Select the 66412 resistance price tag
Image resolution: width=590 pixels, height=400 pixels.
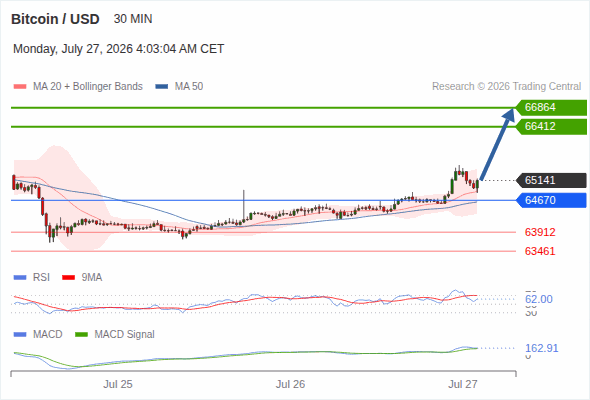(x=551, y=126)
